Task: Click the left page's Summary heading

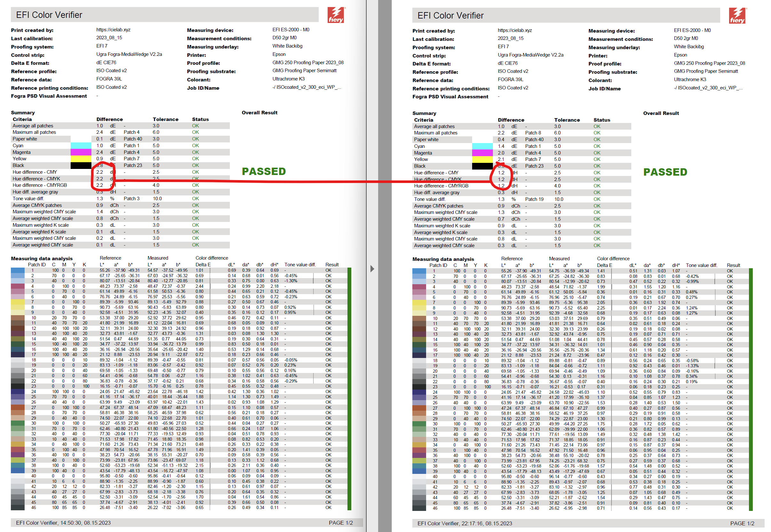Action: 23,113
